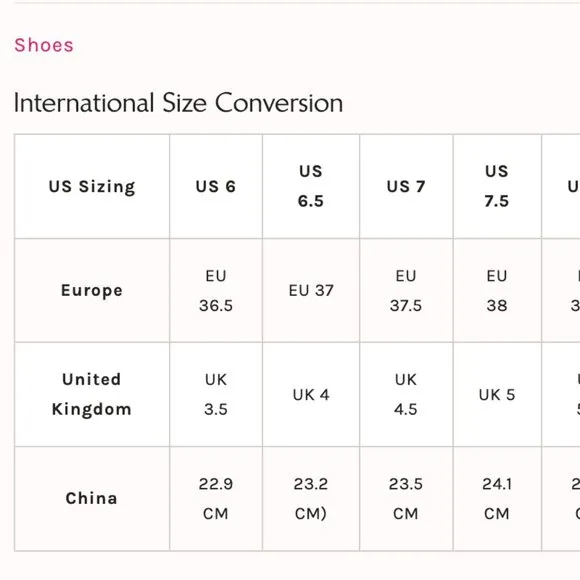Select the US 6.5 column header
This screenshot has height=580, width=580.
(311, 186)
